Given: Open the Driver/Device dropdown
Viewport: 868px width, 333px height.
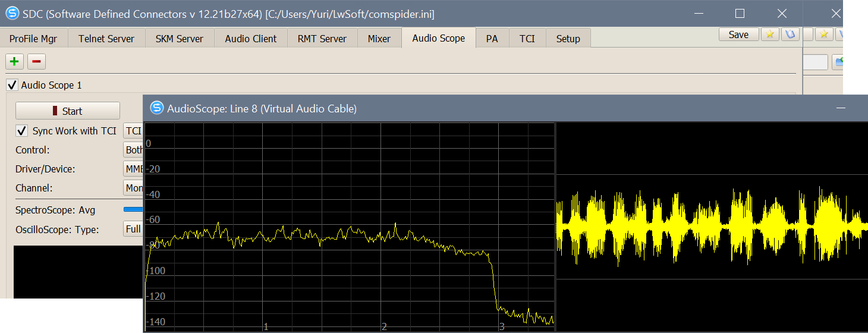Looking at the screenshot, I should [x=133, y=169].
